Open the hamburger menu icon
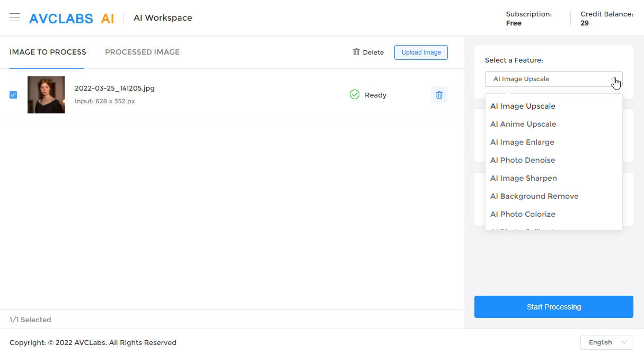The image size is (644, 354). point(15,17)
